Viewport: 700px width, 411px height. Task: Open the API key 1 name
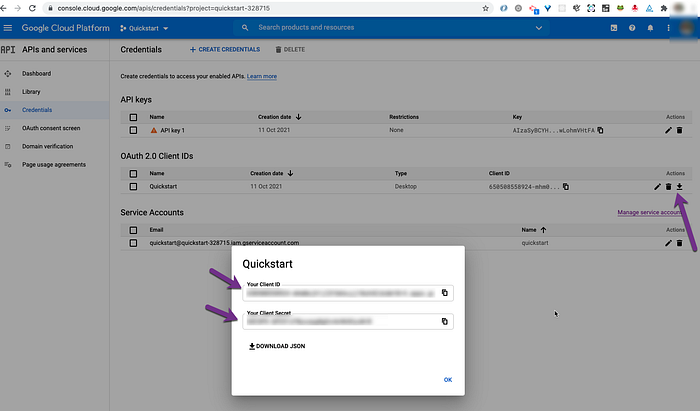[x=172, y=130]
